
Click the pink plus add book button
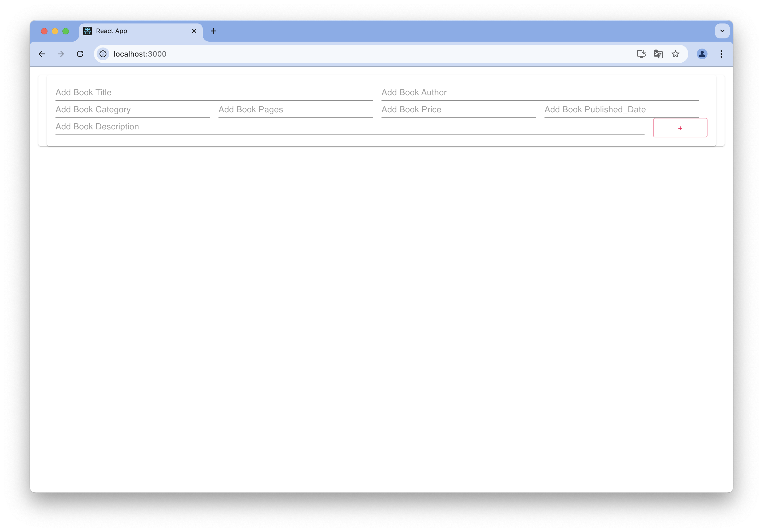[x=680, y=128]
